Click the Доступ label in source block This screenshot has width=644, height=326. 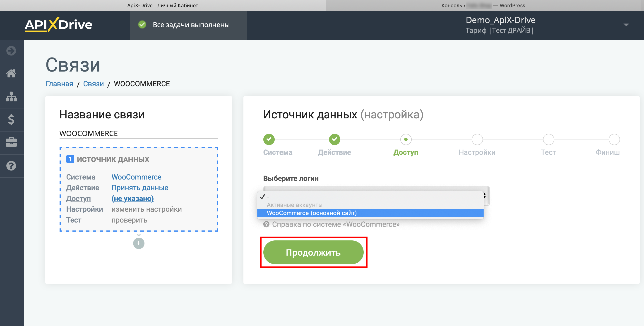tap(79, 199)
